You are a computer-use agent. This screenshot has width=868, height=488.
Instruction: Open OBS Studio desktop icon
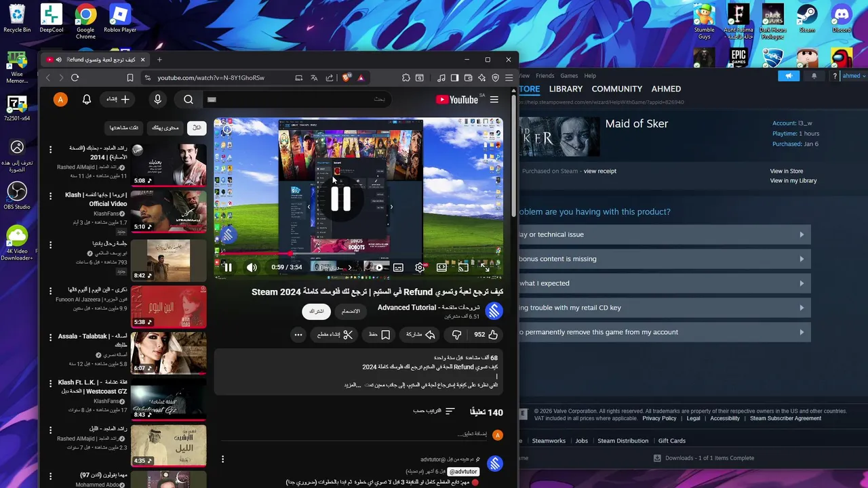pyautogui.click(x=17, y=195)
